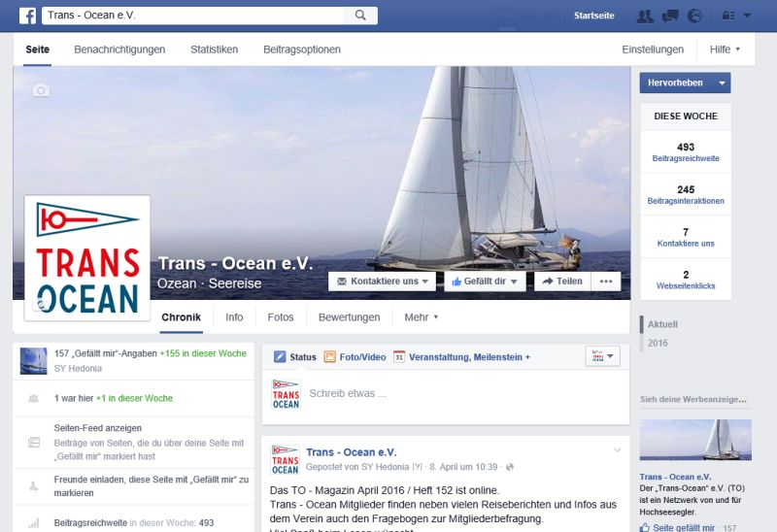Click the thumbs-up Seite gefällt mir icon
This screenshot has height=532, width=777.
pos(645,527)
